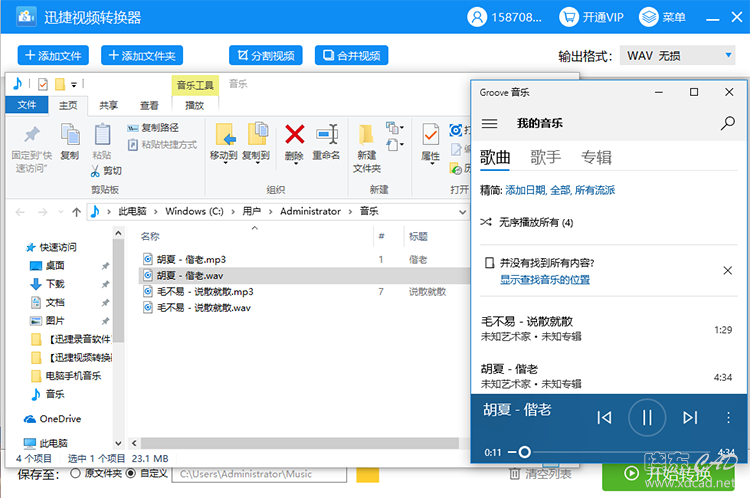Click the pin to quick access icon
This screenshot has height=498, width=750.
32,134
